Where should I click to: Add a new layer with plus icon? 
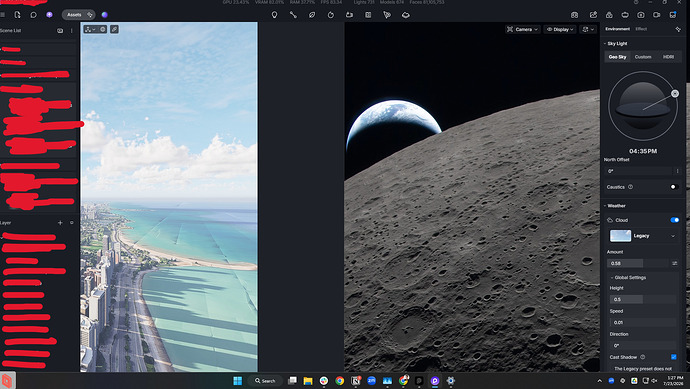[x=60, y=223]
